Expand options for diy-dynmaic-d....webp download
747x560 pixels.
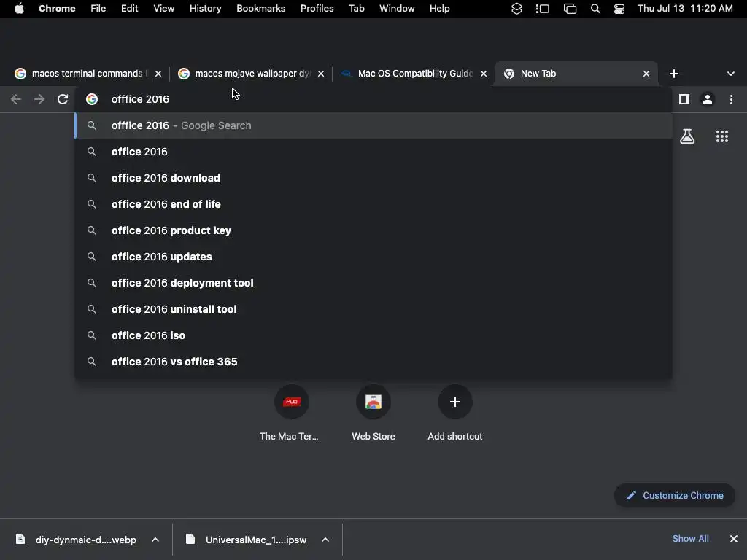tap(155, 540)
